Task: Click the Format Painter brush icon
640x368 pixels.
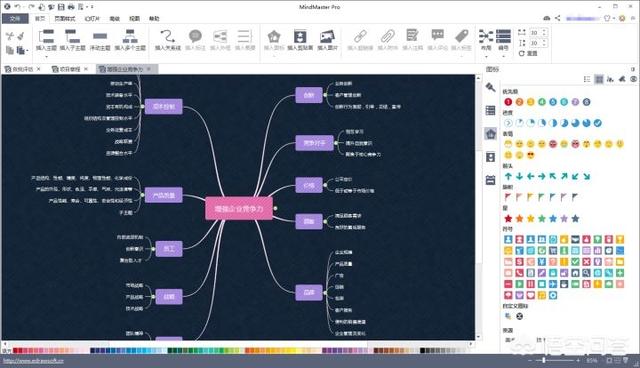Action: click(21, 36)
